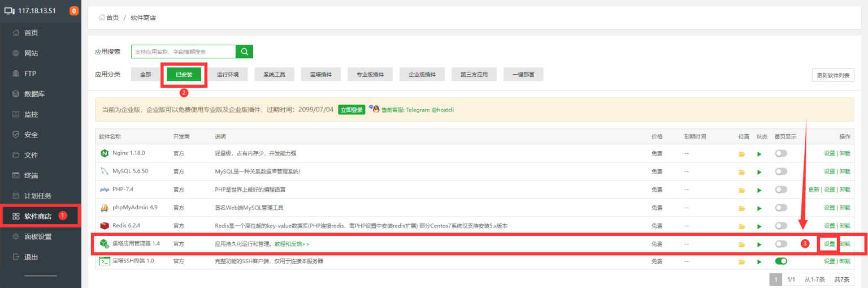Open 设置 for 堡塔应用管理器 1.4
Screen dimensions: 868x288
pyautogui.click(x=829, y=244)
